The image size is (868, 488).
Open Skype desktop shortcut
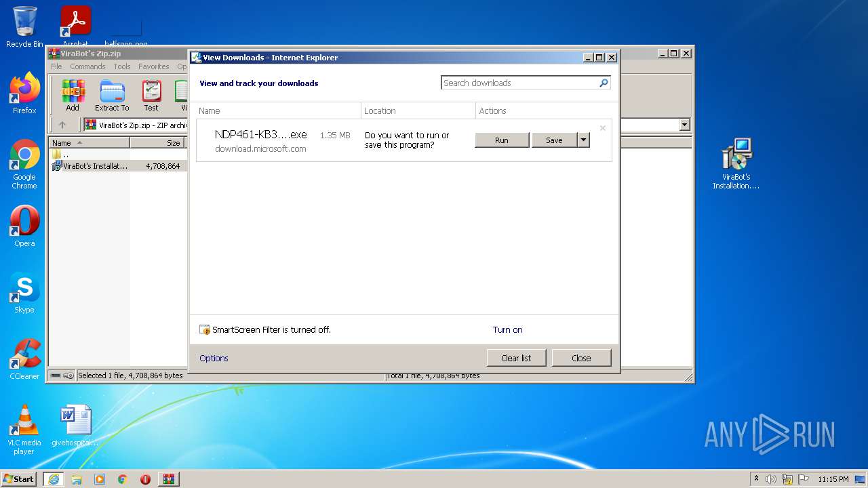point(24,293)
